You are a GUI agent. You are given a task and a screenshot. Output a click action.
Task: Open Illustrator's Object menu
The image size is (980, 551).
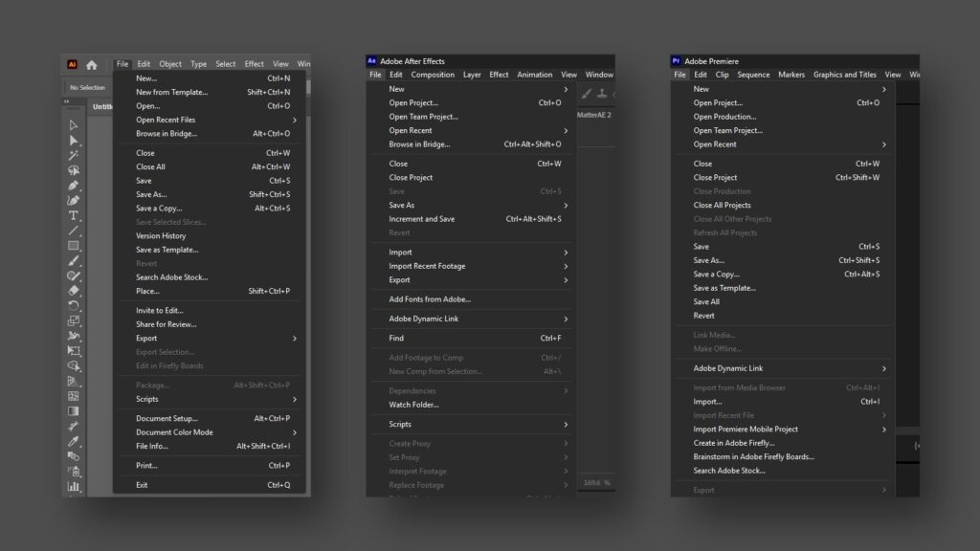tap(170, 64)
